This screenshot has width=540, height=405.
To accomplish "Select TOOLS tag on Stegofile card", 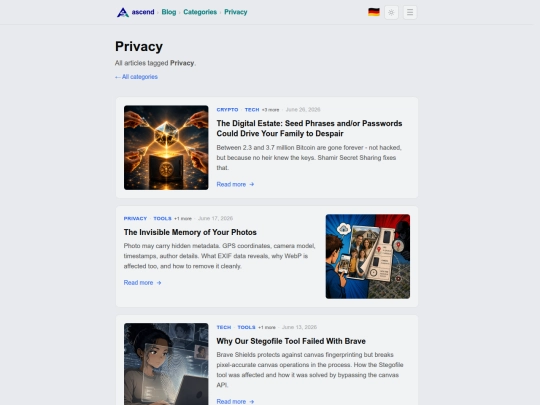I will pyautogui.click(x=246, y=327).
